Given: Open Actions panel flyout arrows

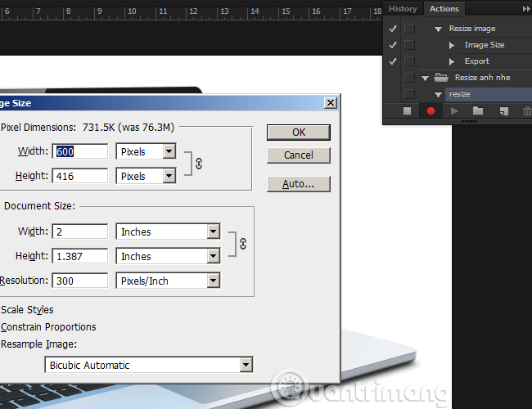Looking at the screenshot, I should [526, 9].
